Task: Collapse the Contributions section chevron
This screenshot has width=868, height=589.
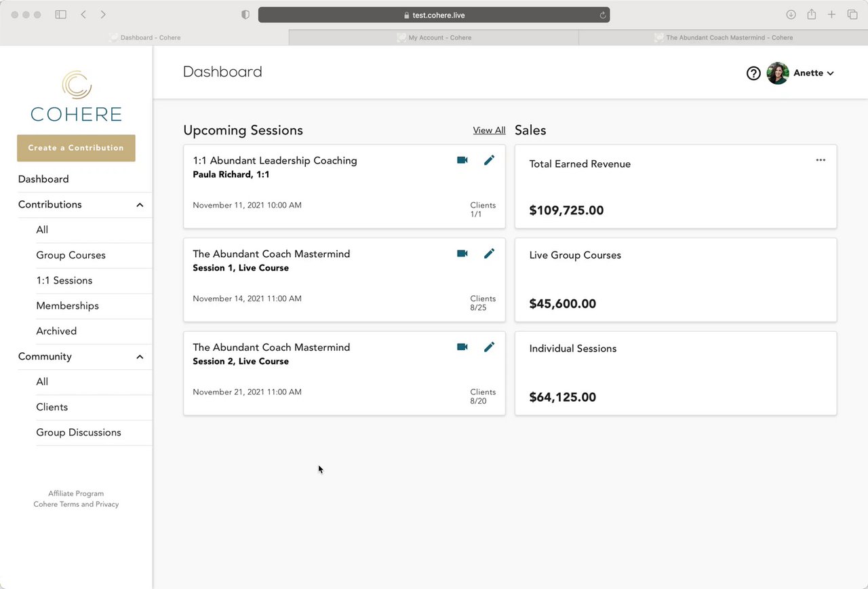Action: point(140,205)
